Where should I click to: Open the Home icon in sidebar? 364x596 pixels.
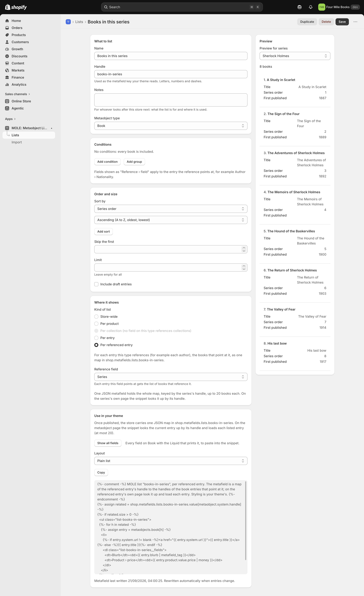[7, 21]
